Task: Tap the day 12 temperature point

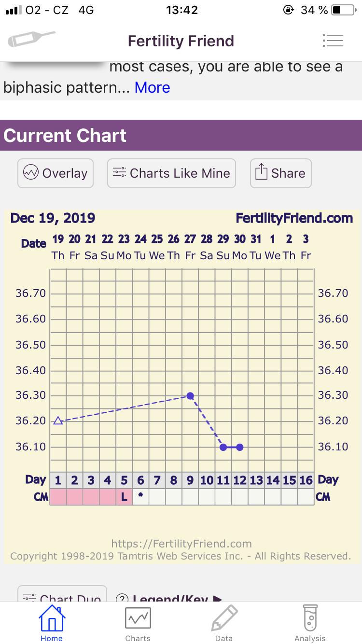Action: pos(240,447)
